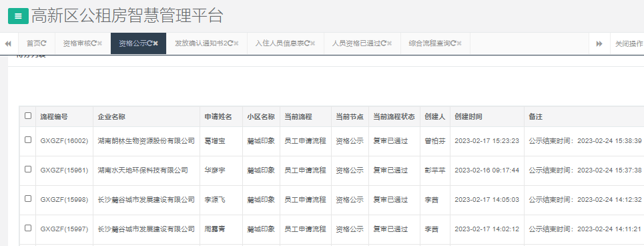Click the creation time 2023-02-17 14:05:03
644x246 pixels.
tap(487, 199)
